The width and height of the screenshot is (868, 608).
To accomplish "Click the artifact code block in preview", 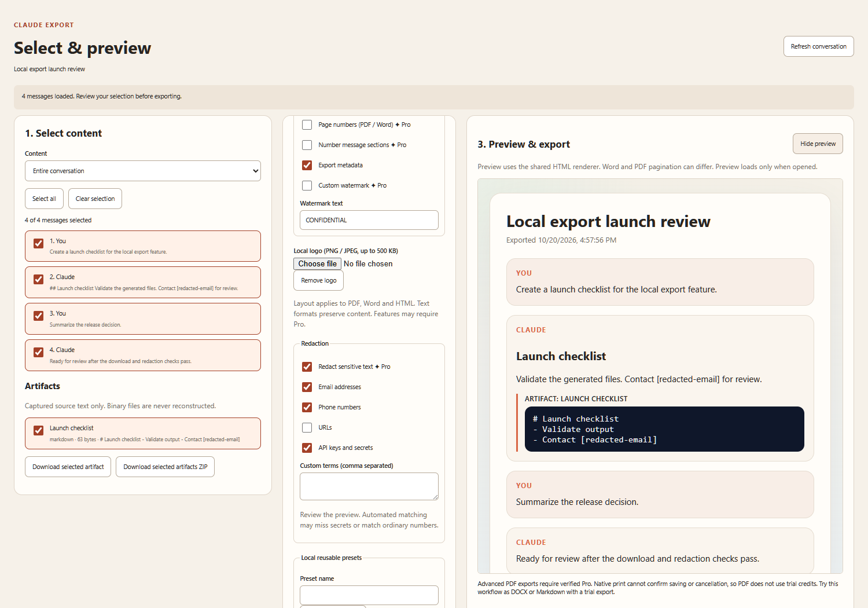I will [x=664, y=429].
